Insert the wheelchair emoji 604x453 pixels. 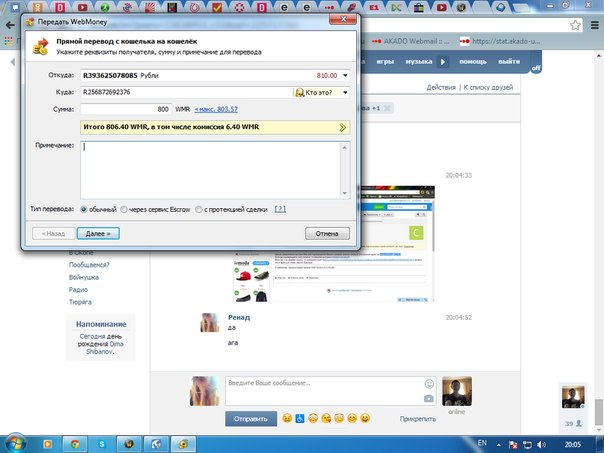coord(300,418)
